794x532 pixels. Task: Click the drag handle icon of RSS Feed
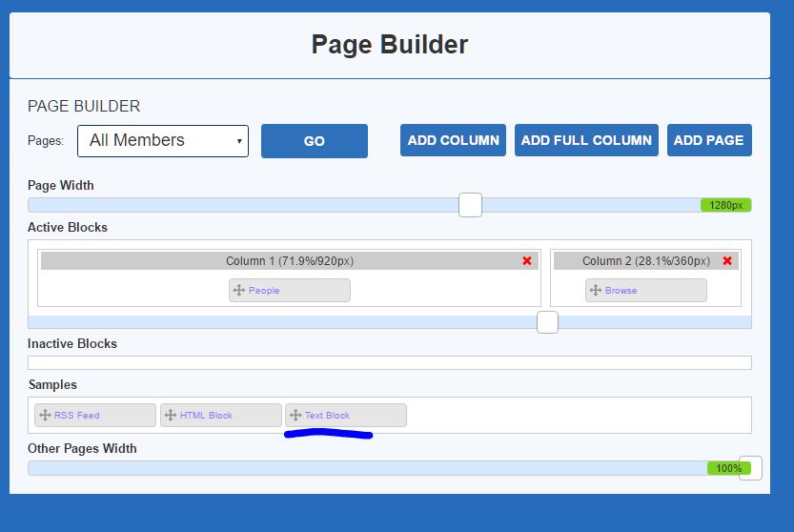click(45, 415)
